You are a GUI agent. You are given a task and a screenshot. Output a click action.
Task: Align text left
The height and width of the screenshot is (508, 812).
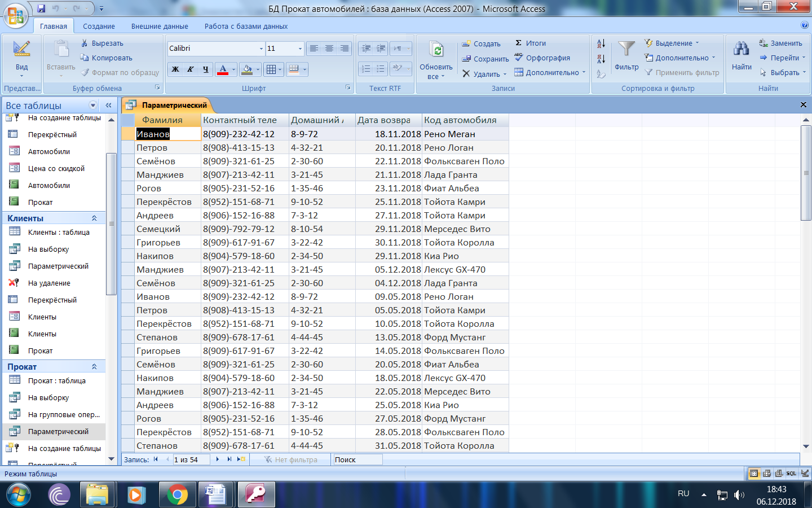point(314,49)
